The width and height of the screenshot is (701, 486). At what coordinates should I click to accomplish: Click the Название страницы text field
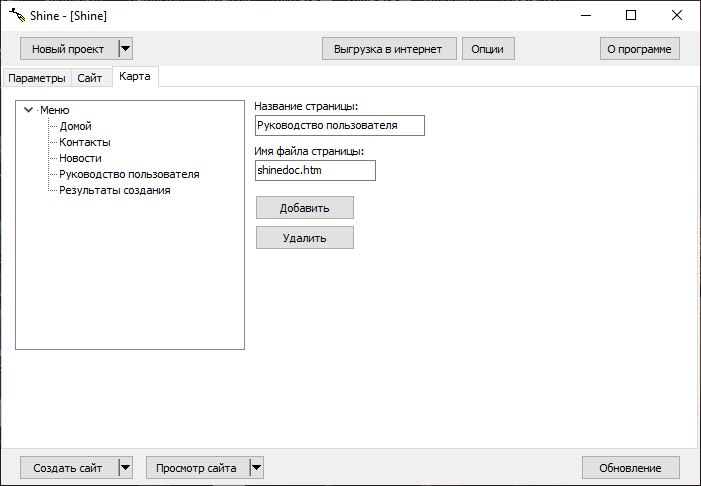339,125
